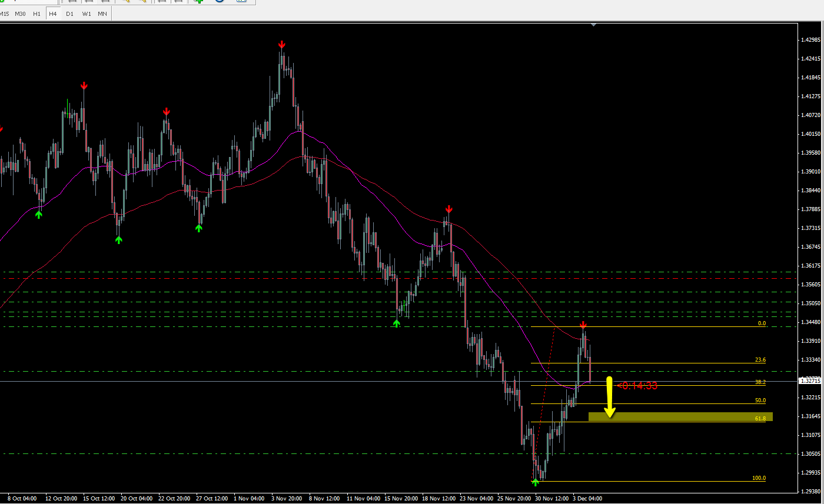Click the 23 Nov 04:00 time label
Screen dimensions: 824x504
coord(476,499)
